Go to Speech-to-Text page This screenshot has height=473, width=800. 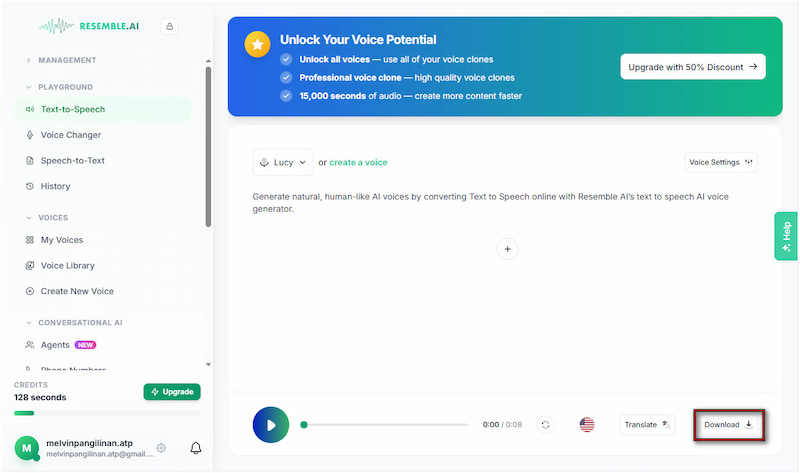pos(72,160)
